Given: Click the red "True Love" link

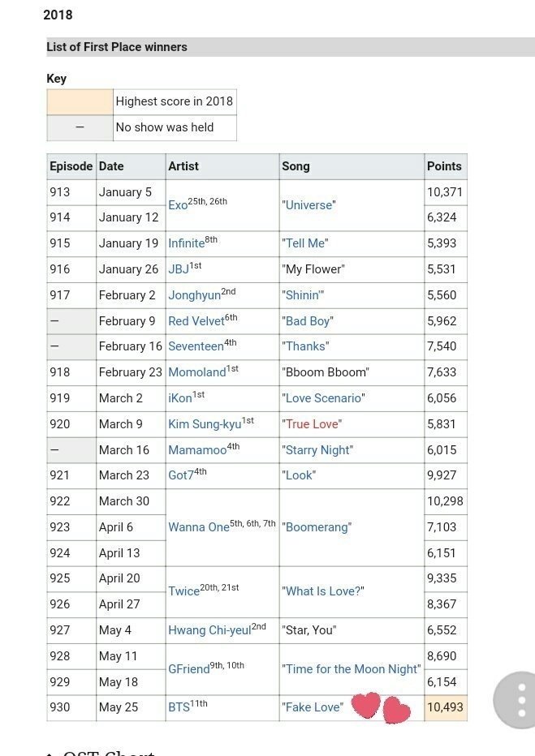Looking at the screenshot, I should pyautogui.click(x=312, y=424).
